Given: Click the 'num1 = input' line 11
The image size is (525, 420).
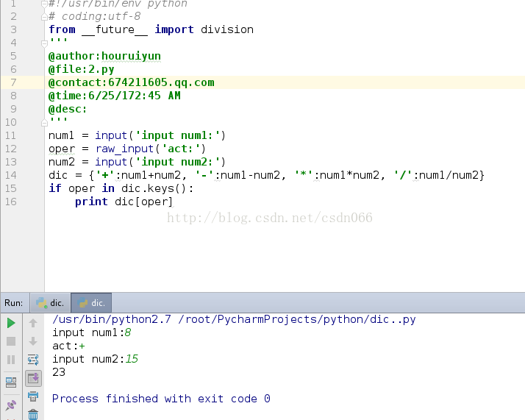Looking at the screenshot, I should 137,135.
